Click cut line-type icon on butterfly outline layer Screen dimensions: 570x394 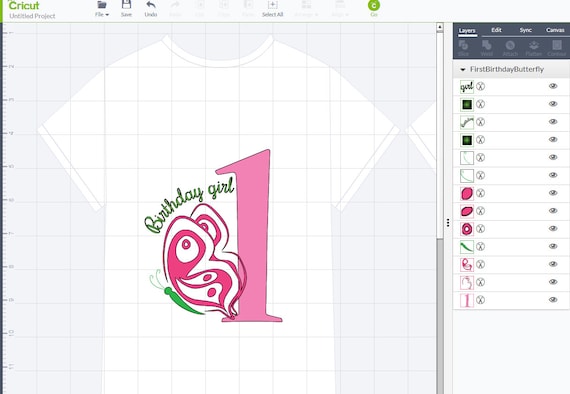pyautogui.click(x=481, y=282)
